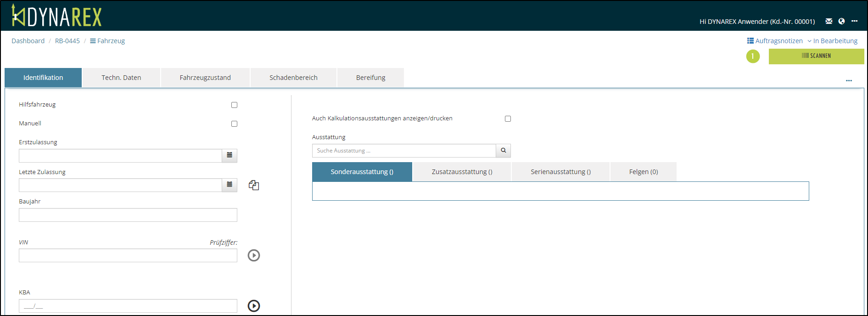Click the play icon next to VIN
This screenshot has width=868, height=316.
coord(254,255)
